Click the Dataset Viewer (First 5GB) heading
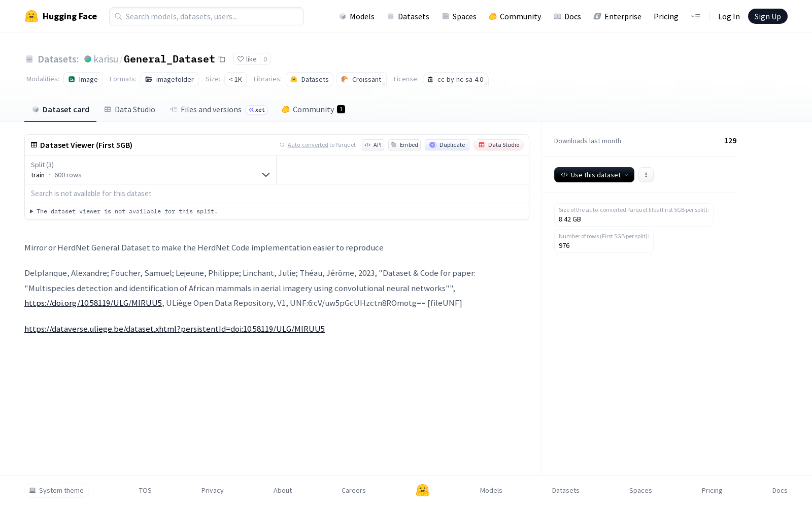Screen dimensions: 812x508 (86, 145)
